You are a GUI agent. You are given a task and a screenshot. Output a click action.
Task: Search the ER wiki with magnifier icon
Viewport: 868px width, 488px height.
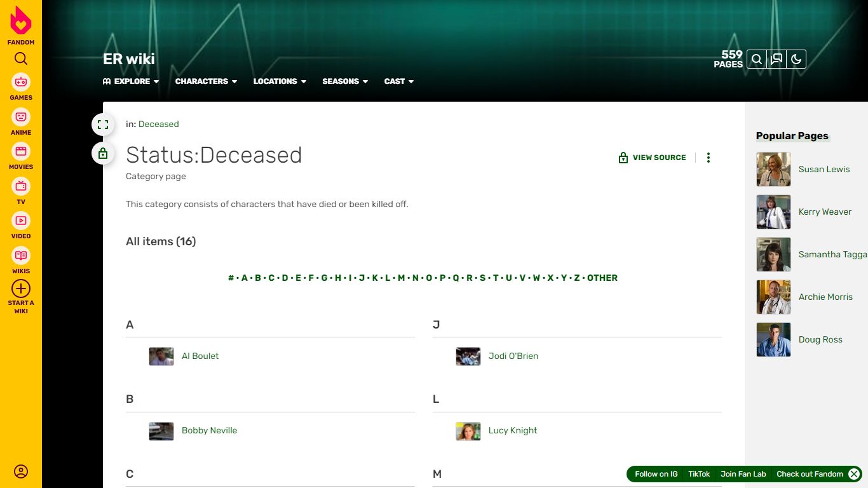(x=757, y=59)
